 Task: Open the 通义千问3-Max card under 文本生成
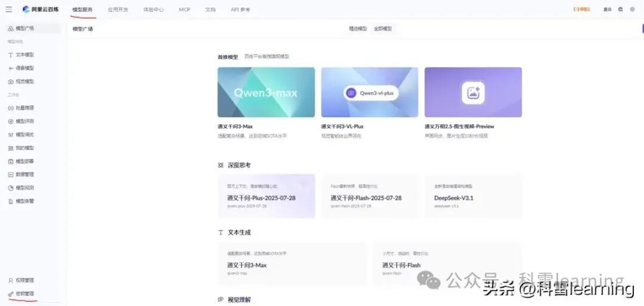(292, 264)
